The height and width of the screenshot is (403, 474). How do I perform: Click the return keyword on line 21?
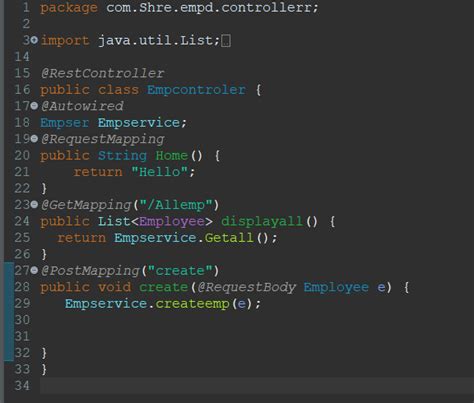pyautogui.click(x=98, y=172)
